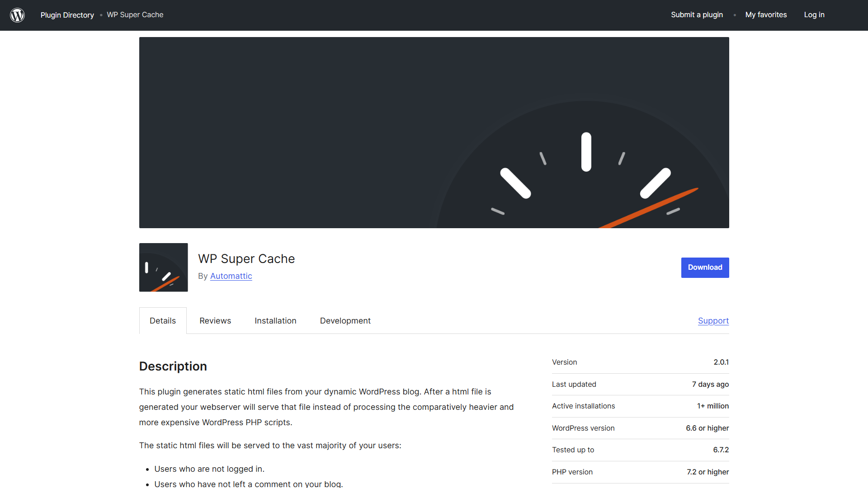Click the 'Active installations' label
The height and width of the screenshot is (488, 868).
[x=583, y=406]
